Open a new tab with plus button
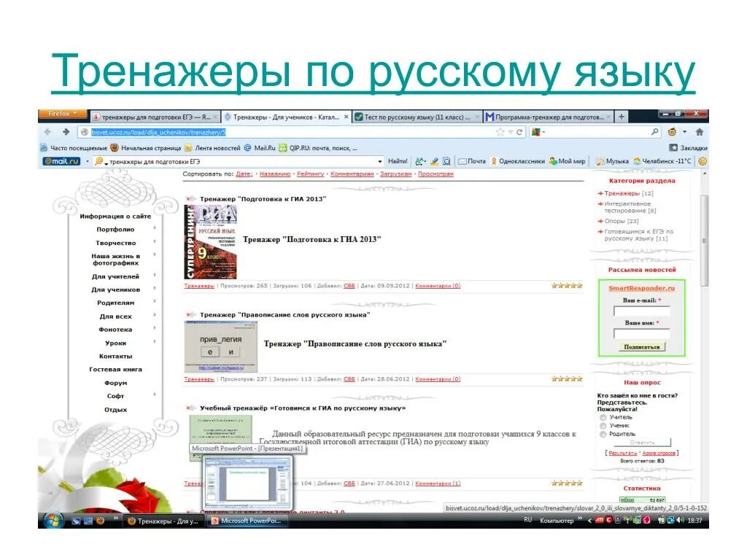This screenshot has width=747, height=560. 622,117
